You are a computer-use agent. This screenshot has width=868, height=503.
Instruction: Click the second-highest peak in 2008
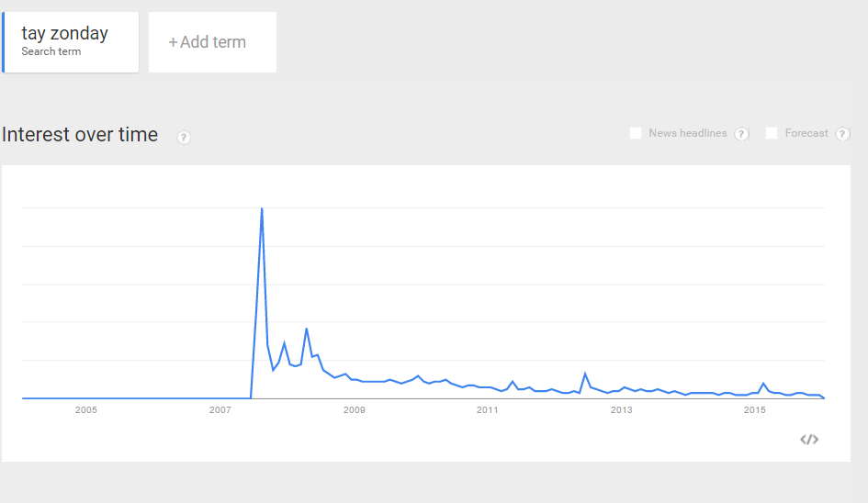point(307,329)
